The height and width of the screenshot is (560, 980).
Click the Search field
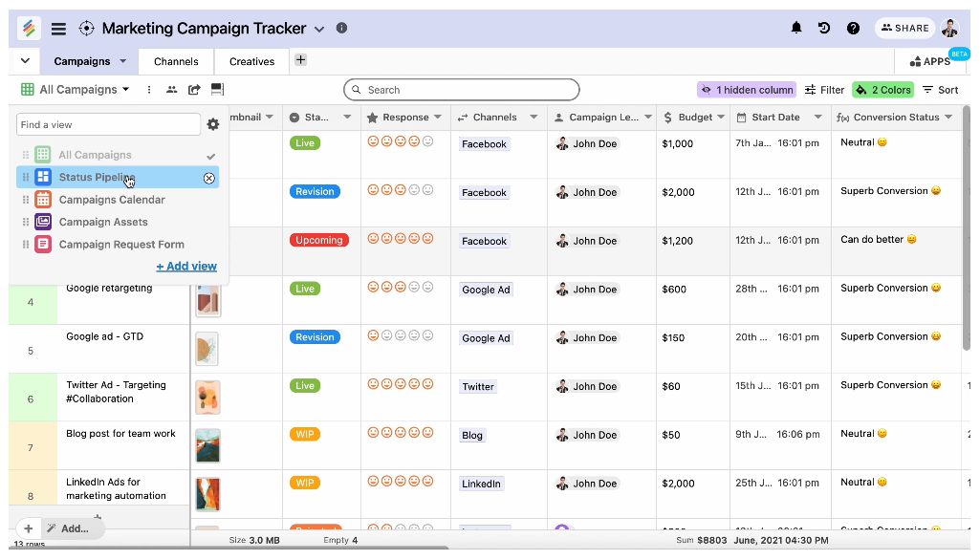[x=461, y=90]
